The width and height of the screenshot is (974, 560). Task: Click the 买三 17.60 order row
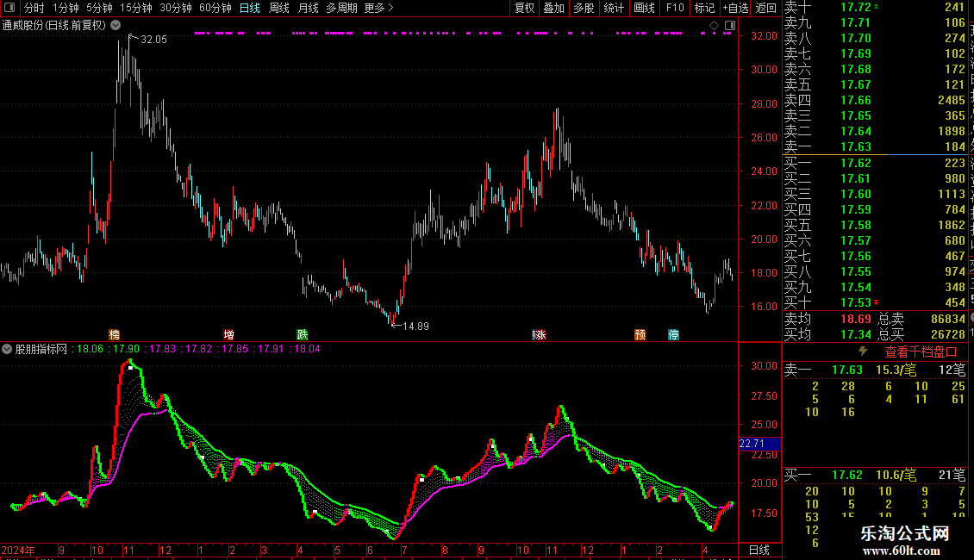[875, 194]
